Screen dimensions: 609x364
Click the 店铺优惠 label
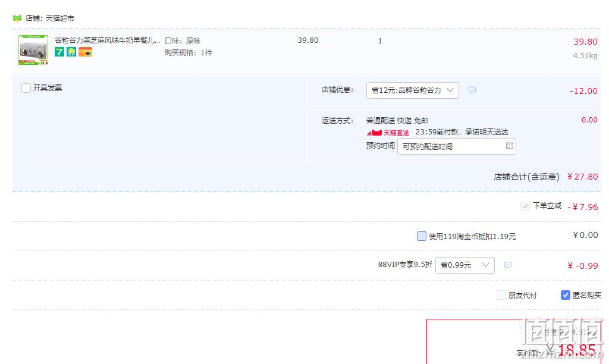pos(338,90)
